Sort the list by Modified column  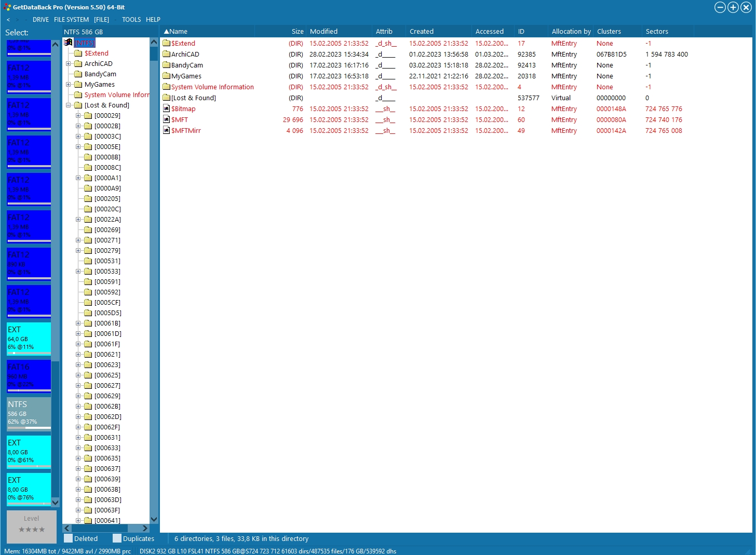point(323,32)
